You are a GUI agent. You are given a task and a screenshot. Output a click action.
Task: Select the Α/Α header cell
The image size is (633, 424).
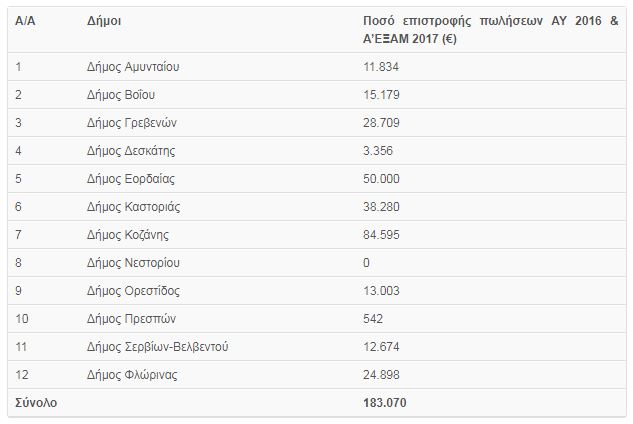point(25,21)
